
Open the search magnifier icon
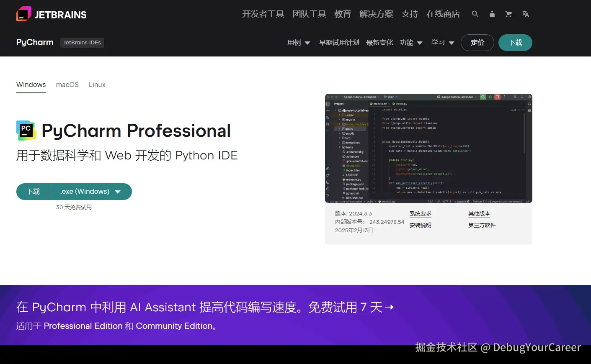pyautogui.click(x=475, y=14)
